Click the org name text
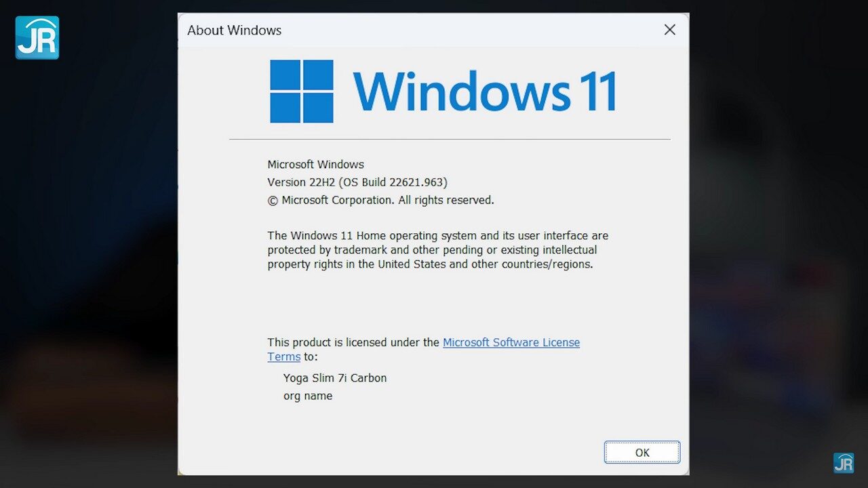Screen dimensions: 868x488 pyautogui.click(x=308, y=396)
